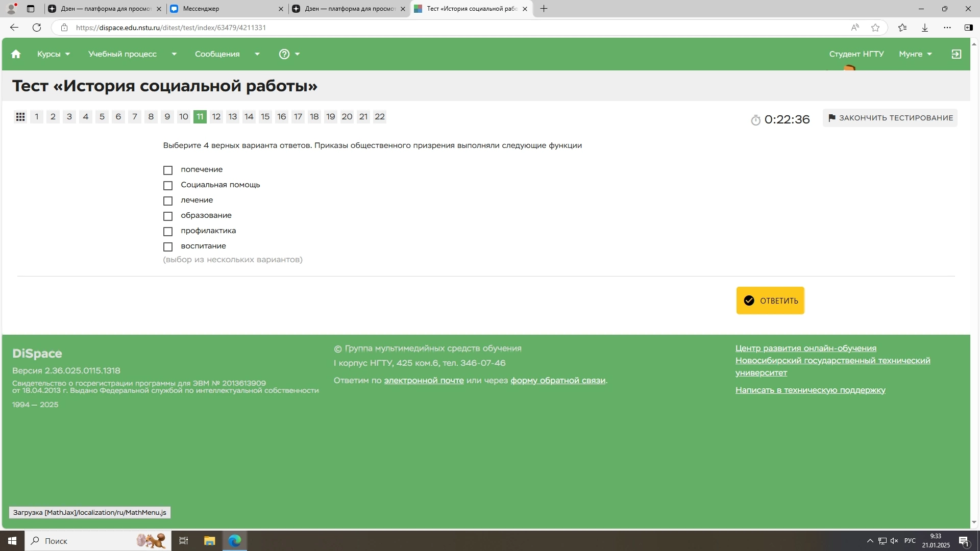Go to question 22
The height and width of the screenshot is (551, 980).
point(380,117)
